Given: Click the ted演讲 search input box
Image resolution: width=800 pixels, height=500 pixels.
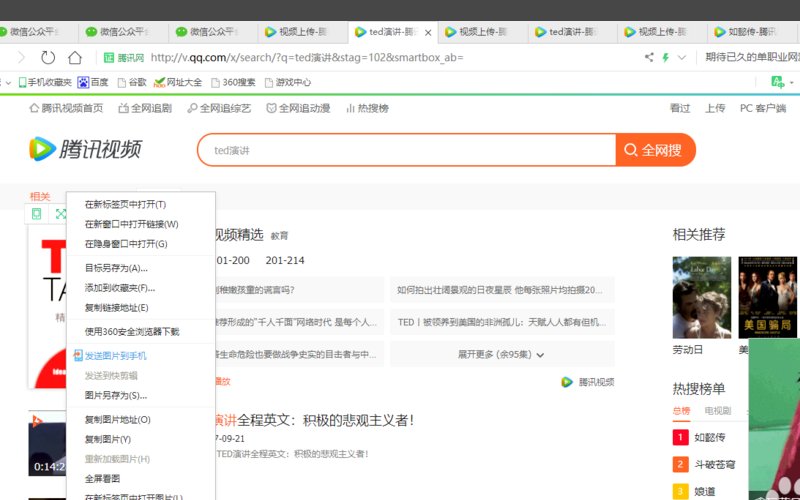Looking at the screenshot, I should coord(407,150).
